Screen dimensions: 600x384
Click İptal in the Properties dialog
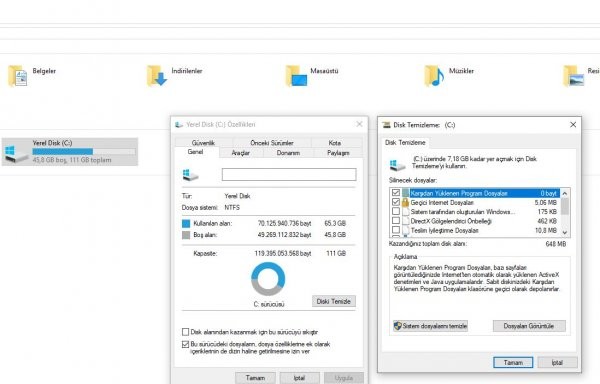tap(299, 378)
